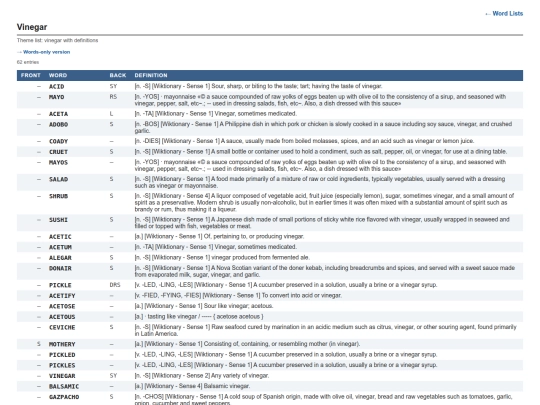This screenshot has width=540, height=405.
Task: Select the word CRUET
Action: [59, 152]
